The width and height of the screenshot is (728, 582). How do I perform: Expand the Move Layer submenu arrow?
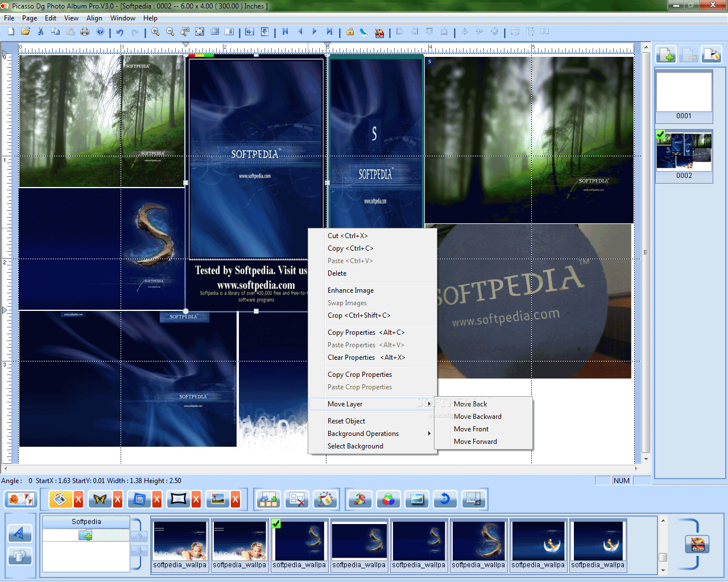pyautogui.click(x=429, y=404)
